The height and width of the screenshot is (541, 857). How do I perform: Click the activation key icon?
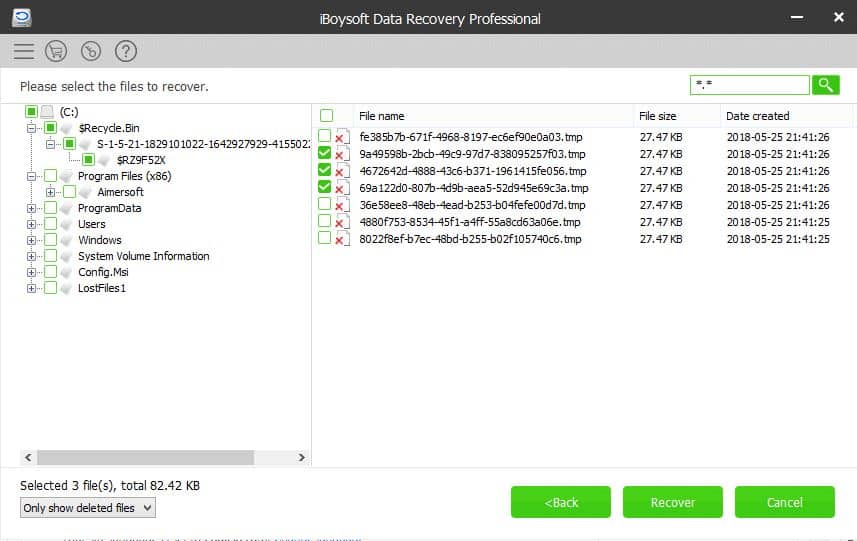[91, 51]
